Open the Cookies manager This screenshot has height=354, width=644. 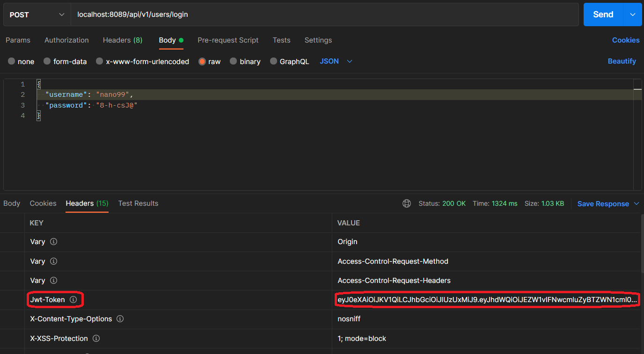point(626,40)
